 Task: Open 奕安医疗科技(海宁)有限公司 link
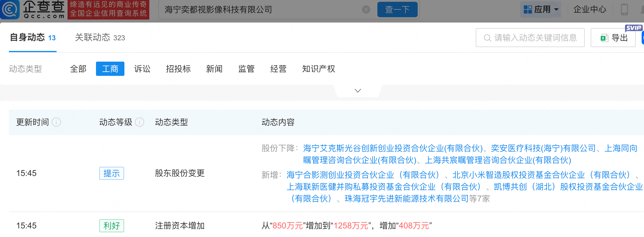(543, 148)
